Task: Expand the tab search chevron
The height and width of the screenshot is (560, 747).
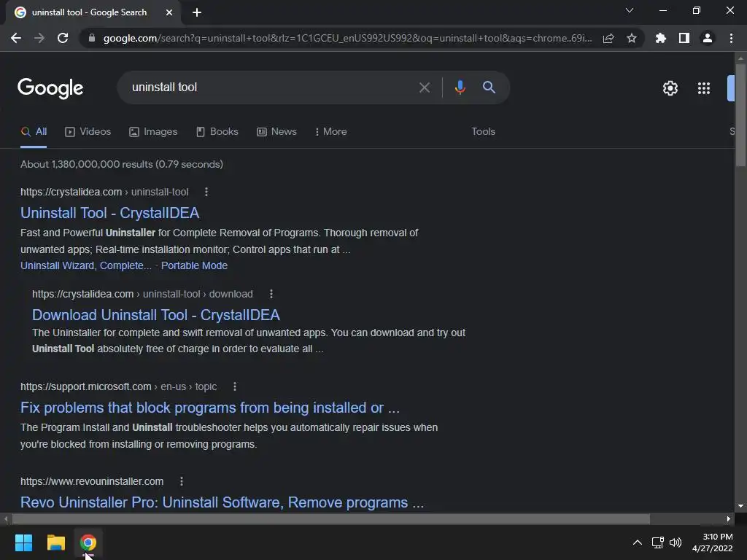Action: click(630, 10)
